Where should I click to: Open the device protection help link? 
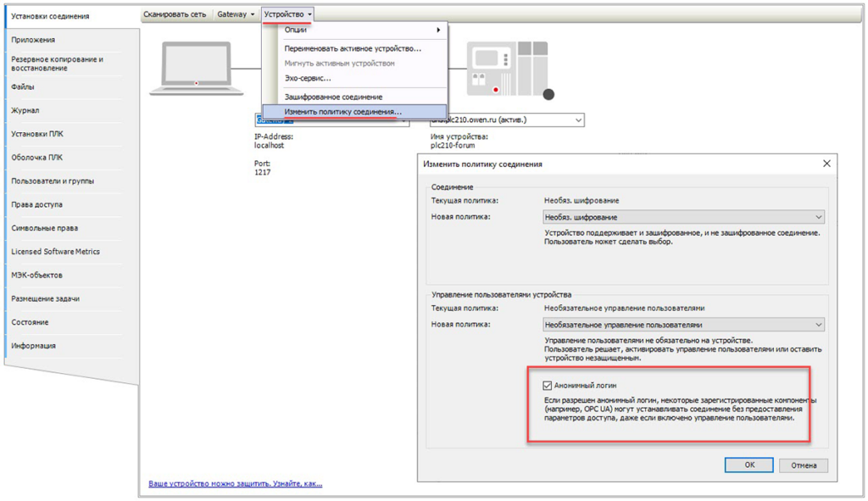tap(235, 484)
